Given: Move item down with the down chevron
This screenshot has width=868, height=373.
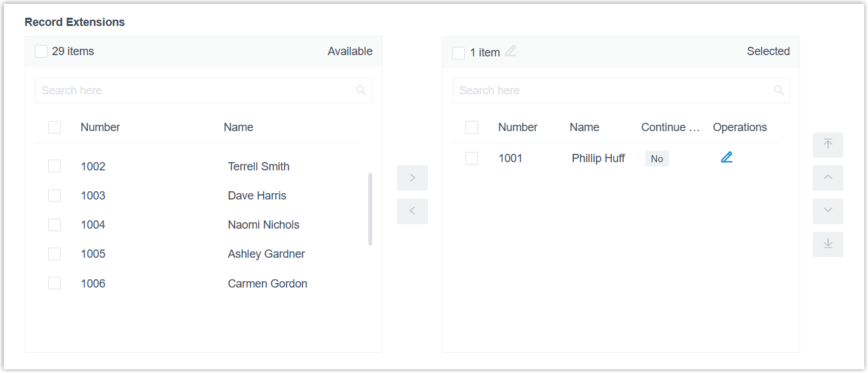Looking at the screenshot, I should pyautogui.click(x=827, y=211).
